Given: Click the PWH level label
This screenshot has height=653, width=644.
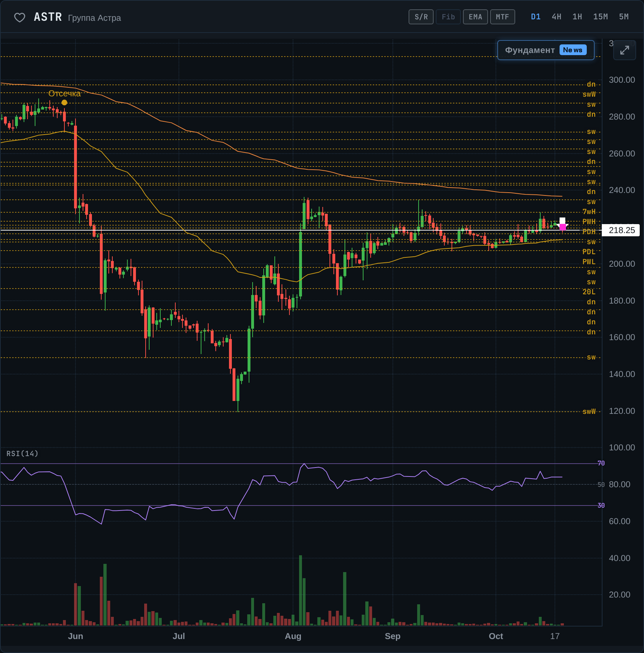Looking at the screenshot, I should [589, 222].
